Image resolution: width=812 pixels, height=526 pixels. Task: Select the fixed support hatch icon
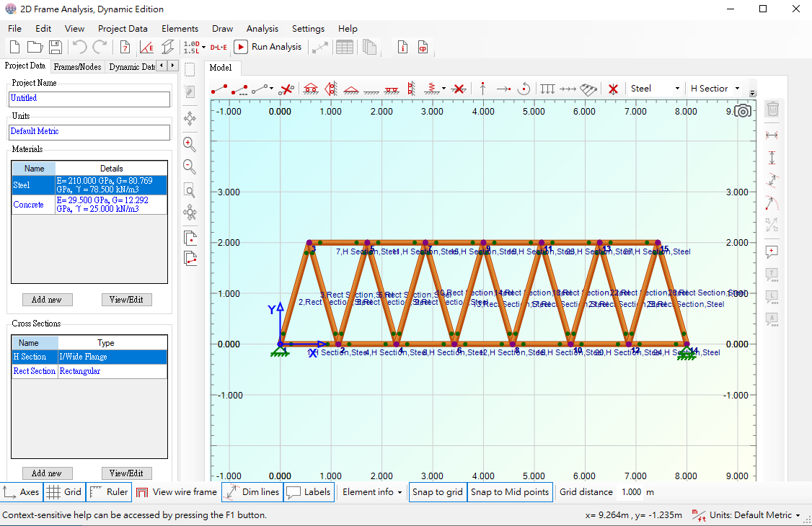coord(371,91)
